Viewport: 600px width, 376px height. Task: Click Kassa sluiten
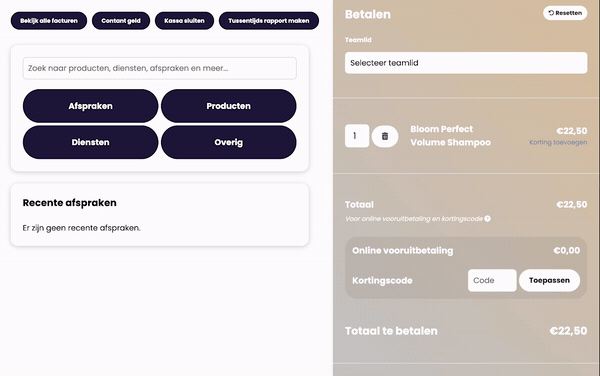(184, 21)
